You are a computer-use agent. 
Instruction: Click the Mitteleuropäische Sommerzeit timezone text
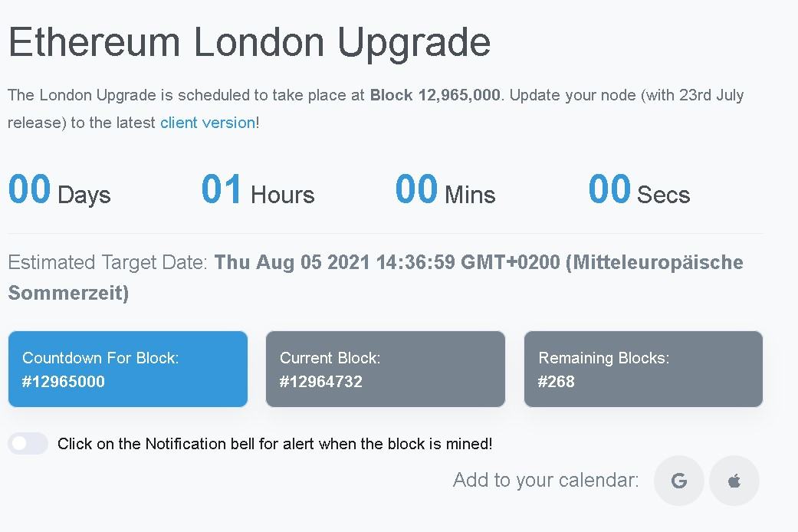(x=376, y=277)
